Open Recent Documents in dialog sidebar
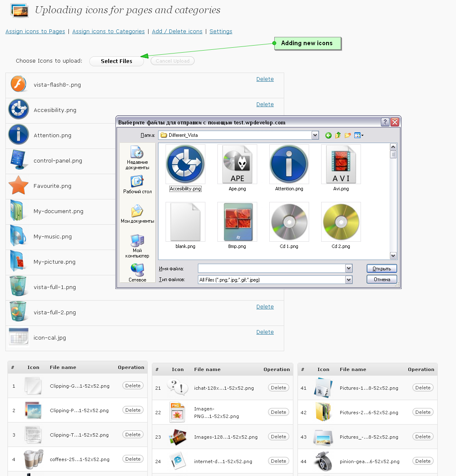The image size is (456, 476). coord(137,158)
